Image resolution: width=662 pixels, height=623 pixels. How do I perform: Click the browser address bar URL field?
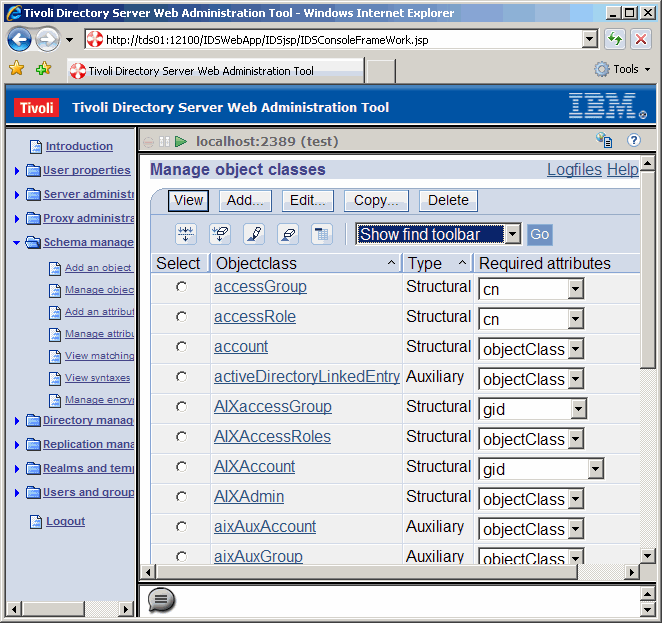click(340, 40)
